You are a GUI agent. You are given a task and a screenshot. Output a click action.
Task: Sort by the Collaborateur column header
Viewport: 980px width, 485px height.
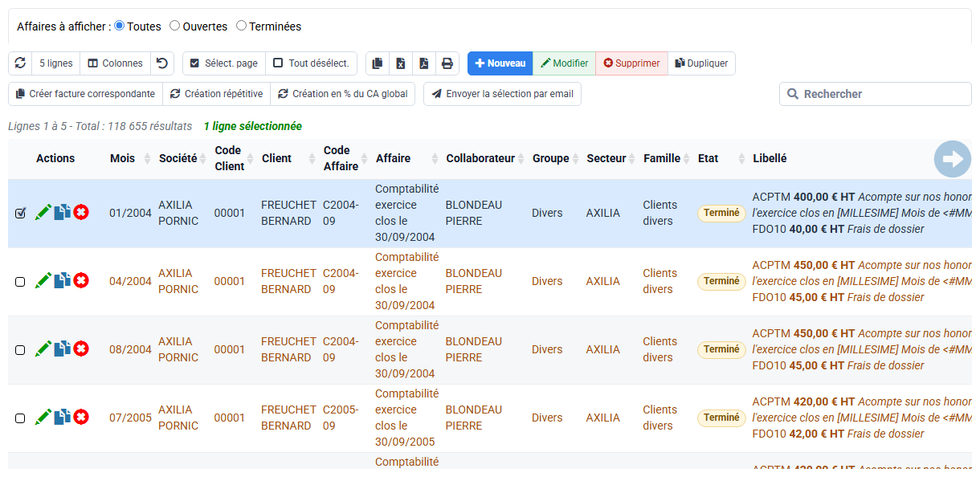click(x=484, y=159)
